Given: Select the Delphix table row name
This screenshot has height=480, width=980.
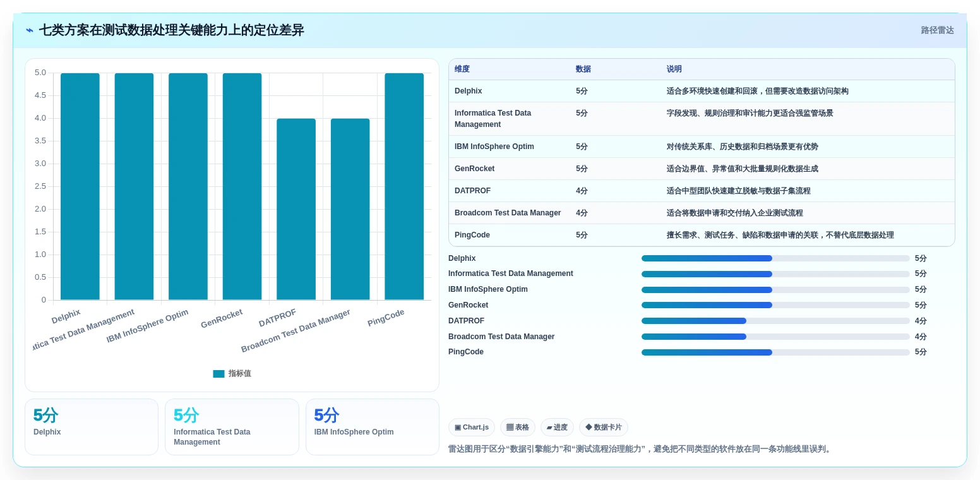Looking at the screenshot, I should pyautogui.click(x=468, y=91).
